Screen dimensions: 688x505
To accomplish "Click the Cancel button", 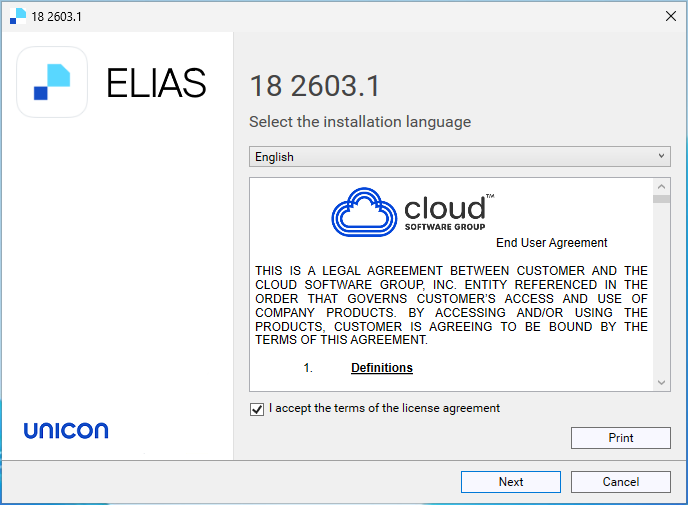I will (620, 482).
